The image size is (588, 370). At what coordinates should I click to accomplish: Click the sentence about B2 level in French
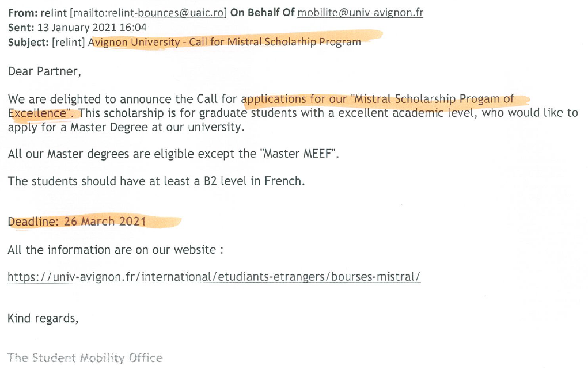tap(155, 181)
